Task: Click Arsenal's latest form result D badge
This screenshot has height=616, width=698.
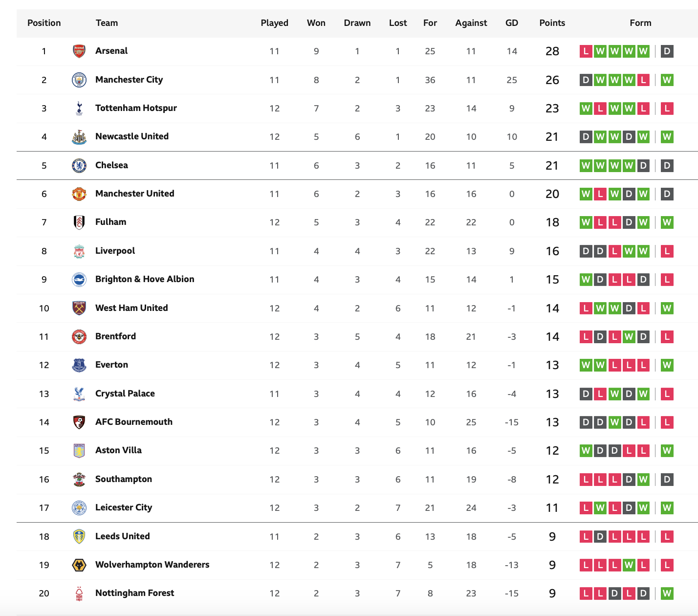Action: pyautogui.click(x=667, y=51)
